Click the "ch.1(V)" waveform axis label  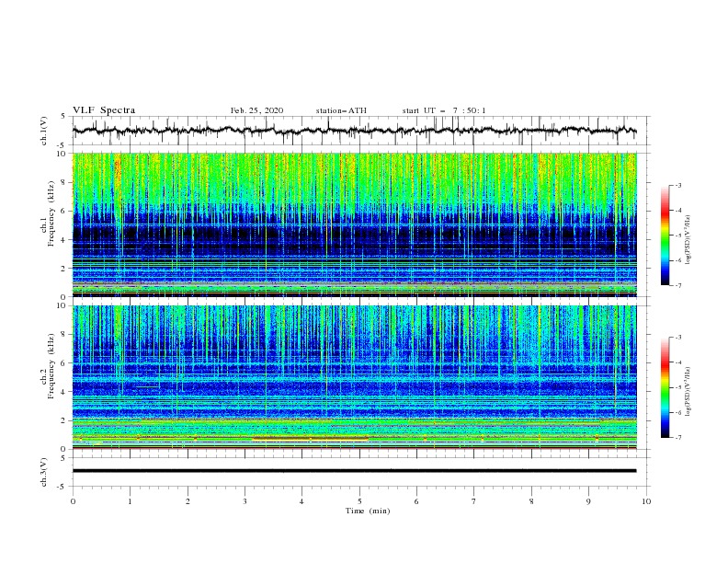pyautogui.click(x=44, y=131)
